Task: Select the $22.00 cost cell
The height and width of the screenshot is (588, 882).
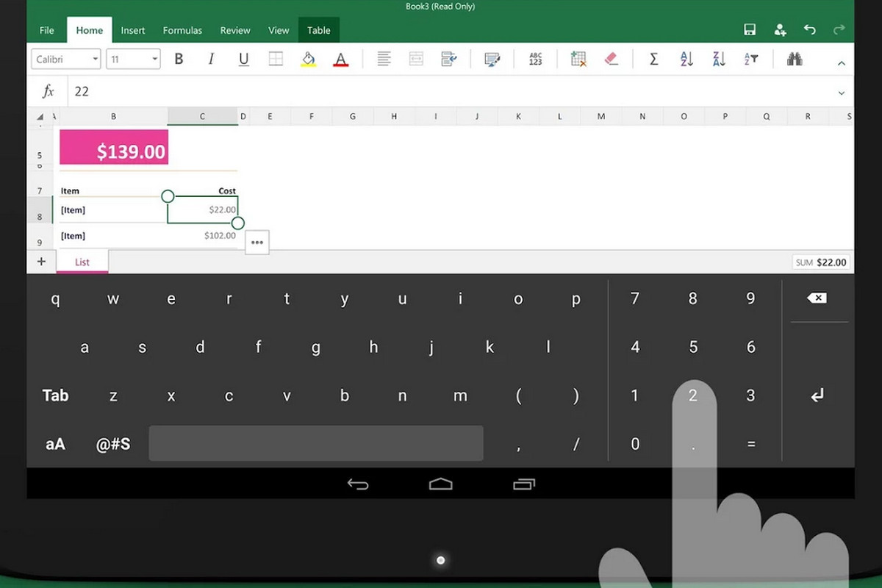Action: pyautogui.click(x=203, y=210)
